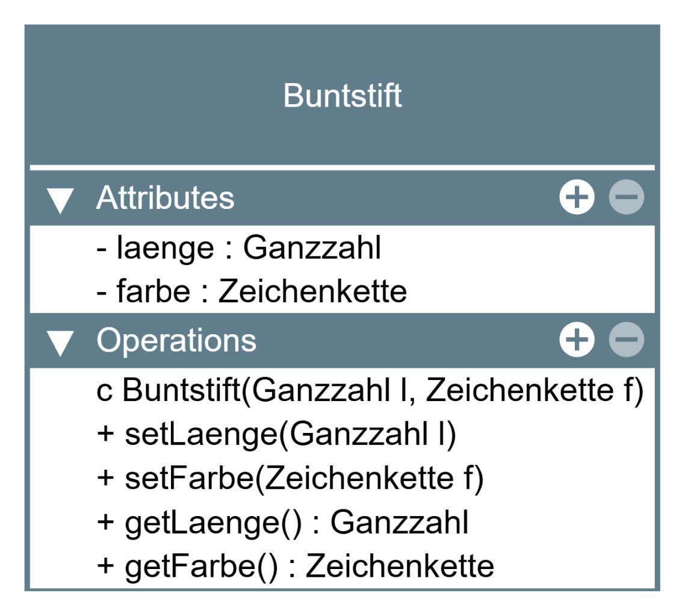Click the minus visibility marker of laenge
Viewport: 685px width, 616px height.
tap(101, 249)
